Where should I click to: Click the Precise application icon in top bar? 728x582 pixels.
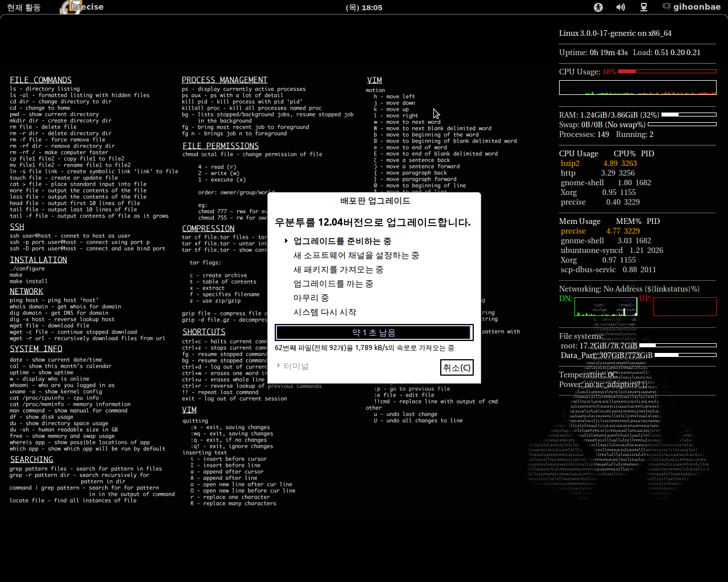(x=70, y=7)
